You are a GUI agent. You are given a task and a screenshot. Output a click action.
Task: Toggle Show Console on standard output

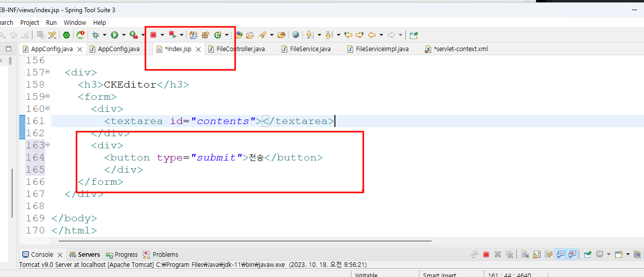pos(560,254)
